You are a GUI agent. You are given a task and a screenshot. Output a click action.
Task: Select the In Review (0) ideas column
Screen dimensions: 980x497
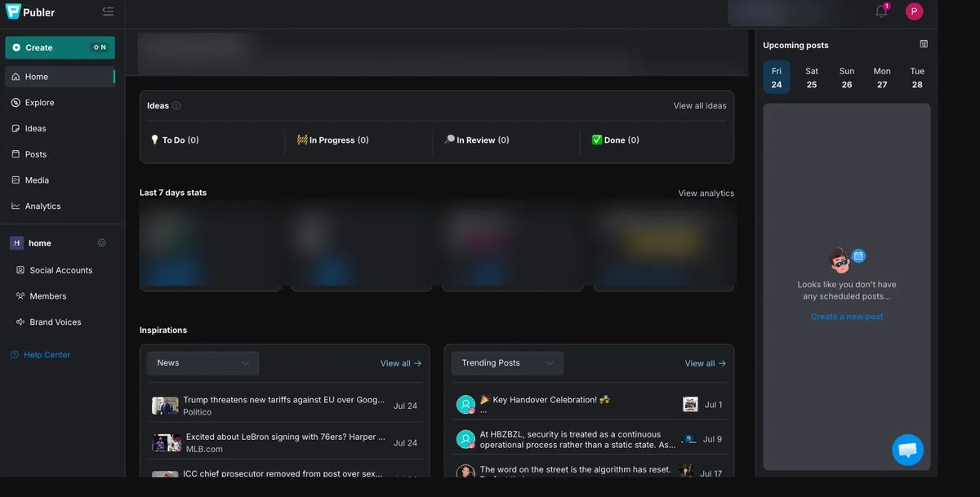[477, 140]
